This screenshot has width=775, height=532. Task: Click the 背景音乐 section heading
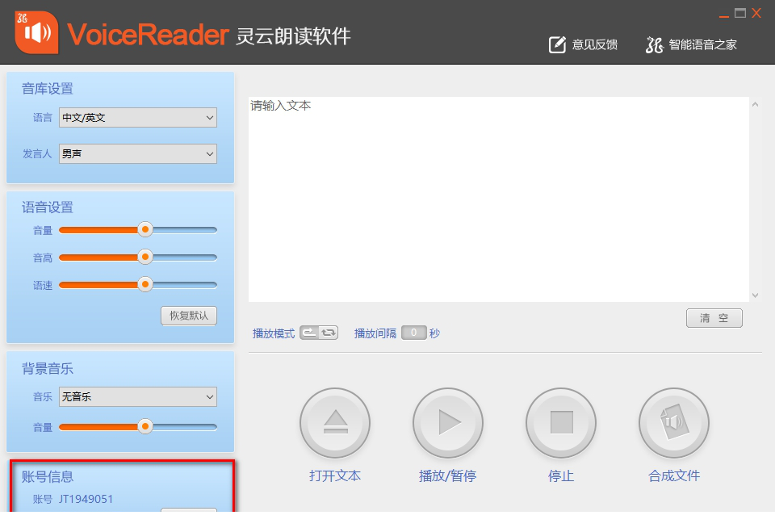(x=48, y=368)
